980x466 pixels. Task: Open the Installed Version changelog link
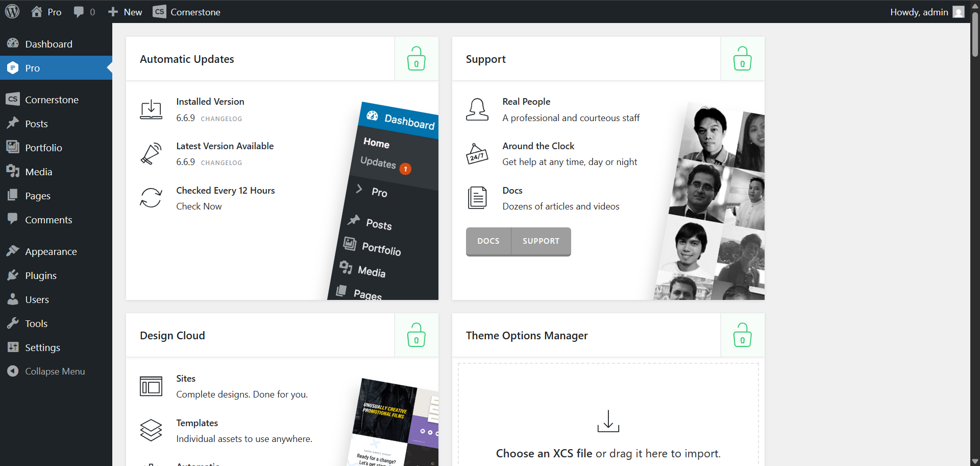click(x=222, y=119)
